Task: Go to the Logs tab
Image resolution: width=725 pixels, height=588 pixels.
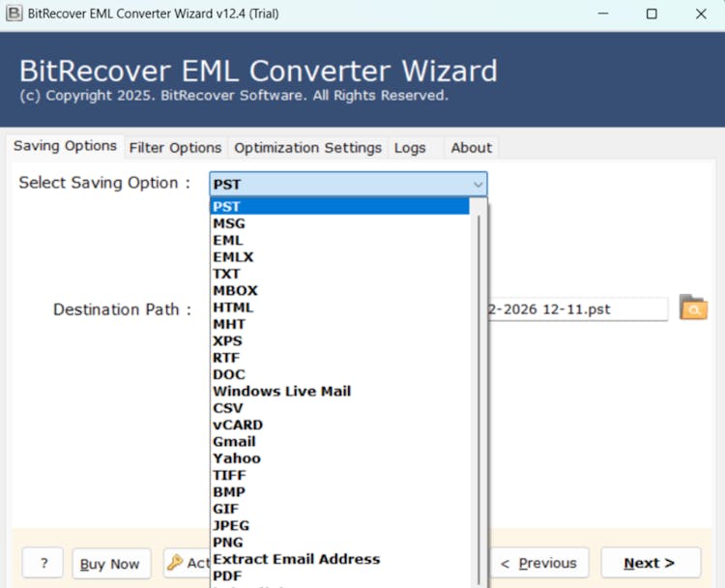Action: click(409, 148)
